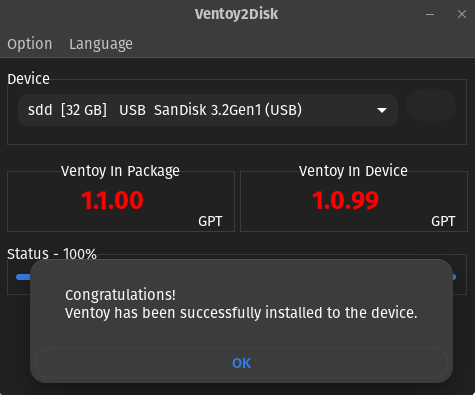
Task: Expand the device dropdown arrow
Action: (x=382, y=110)
